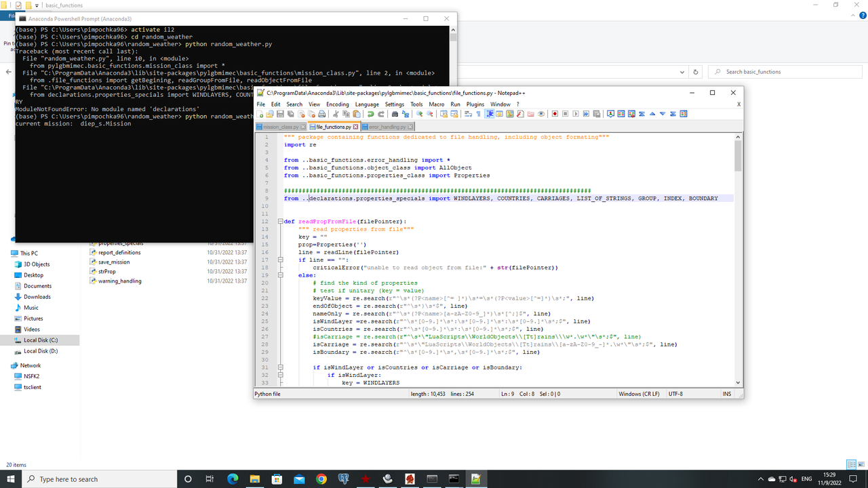Select Downloads in the Explorer tree

[x=37, y=297]
